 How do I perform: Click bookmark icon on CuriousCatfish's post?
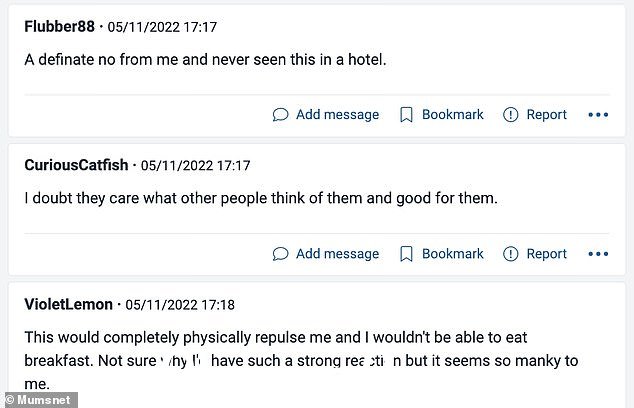click(406, 254)
